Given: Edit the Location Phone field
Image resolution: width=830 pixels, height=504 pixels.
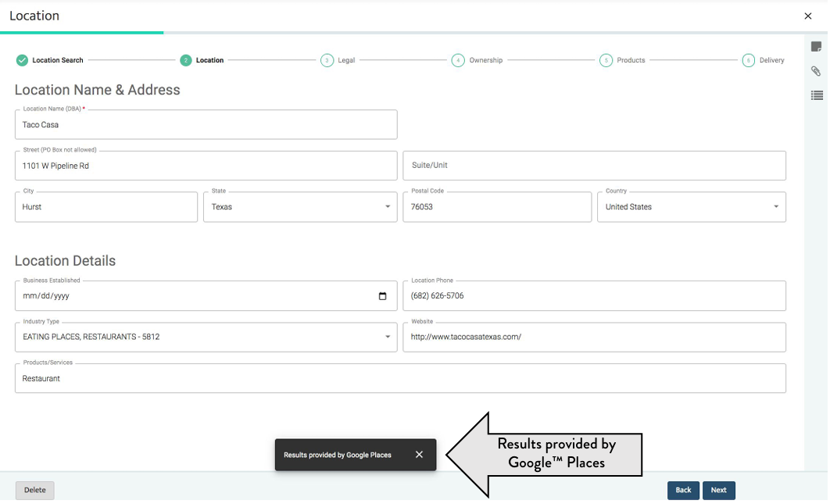Looking at the screenshot, I should (594, 296).
